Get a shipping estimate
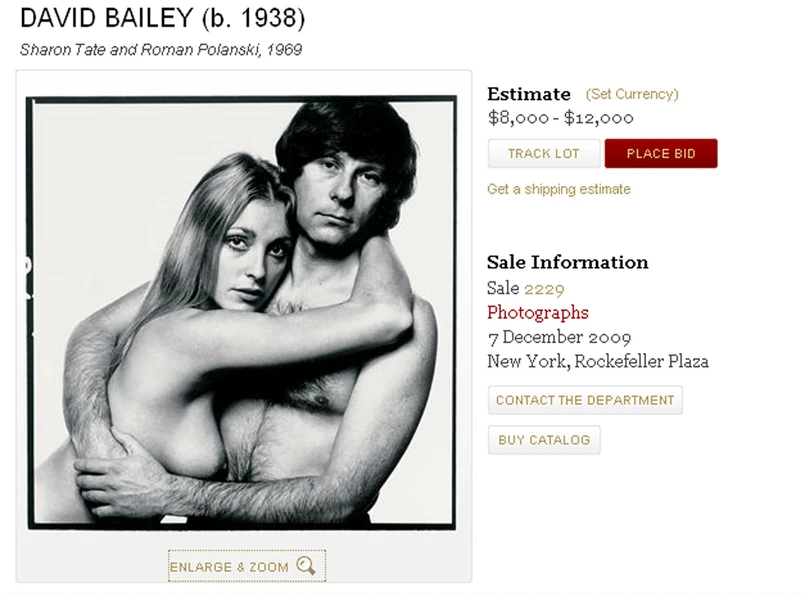The width and height of the screenshot is (805, 596). 559,189
